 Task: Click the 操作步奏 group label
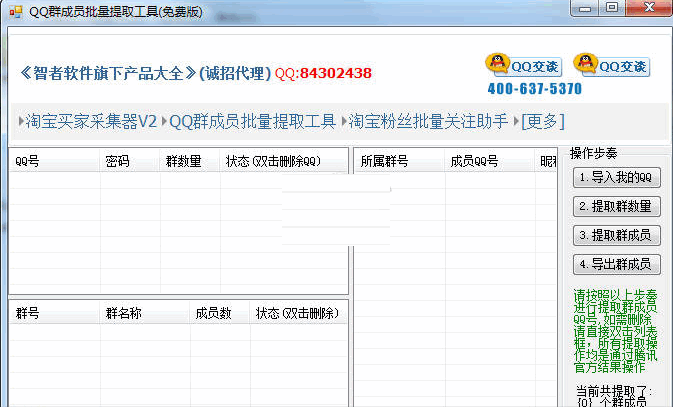594,153
